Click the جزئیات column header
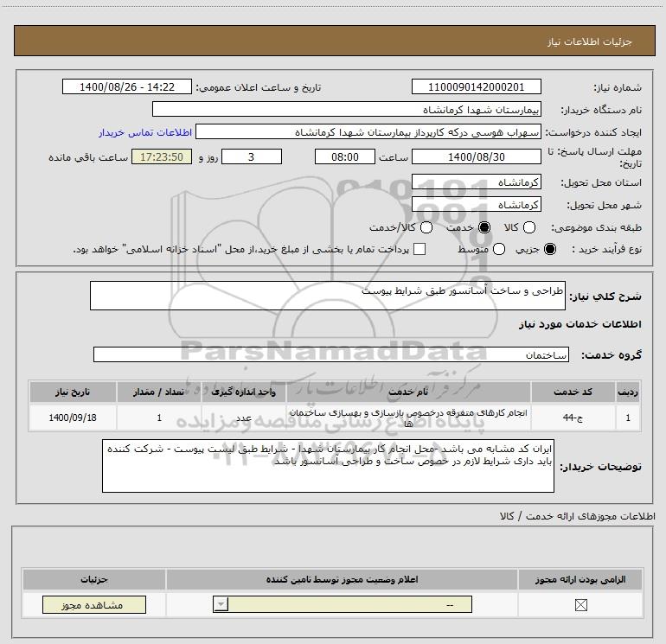 pos(94,579)
